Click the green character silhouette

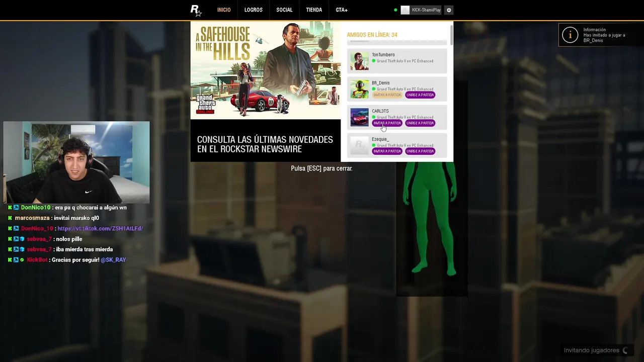coord(431,219)
